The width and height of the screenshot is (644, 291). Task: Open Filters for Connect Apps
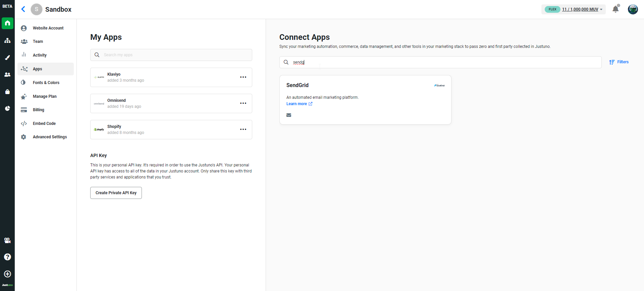tap(619, 62)
